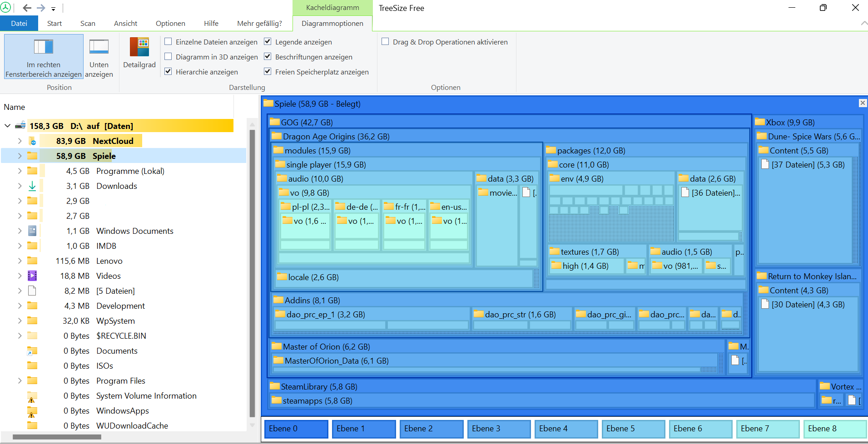Expand the Downloads folder node

20,186
